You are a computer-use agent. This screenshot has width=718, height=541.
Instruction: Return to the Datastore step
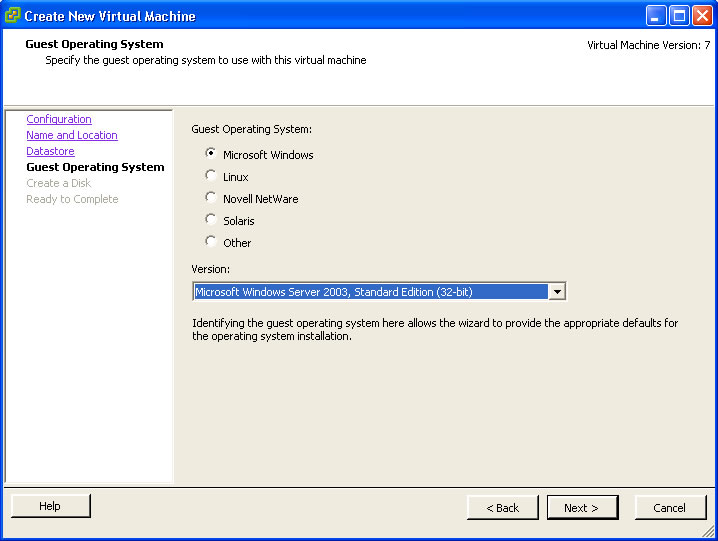click(x=50, y=151)
